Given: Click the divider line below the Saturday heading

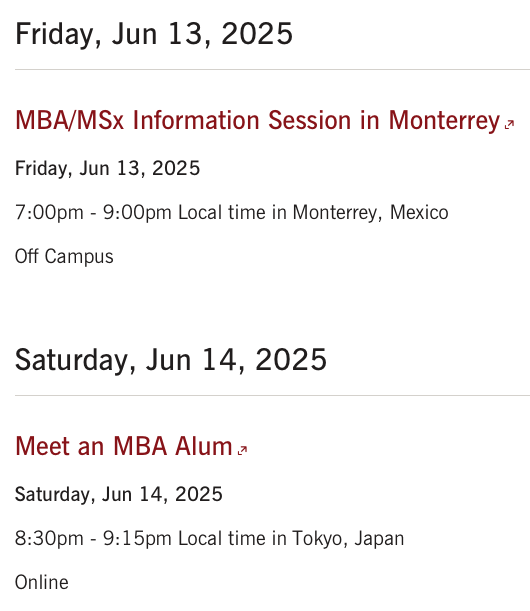Looking at the screenshot, I should tap(272, 395).
